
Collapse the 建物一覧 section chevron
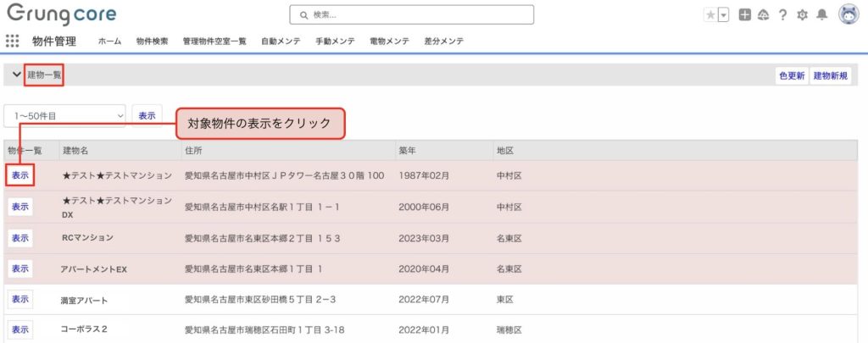[x=16, y=75]
